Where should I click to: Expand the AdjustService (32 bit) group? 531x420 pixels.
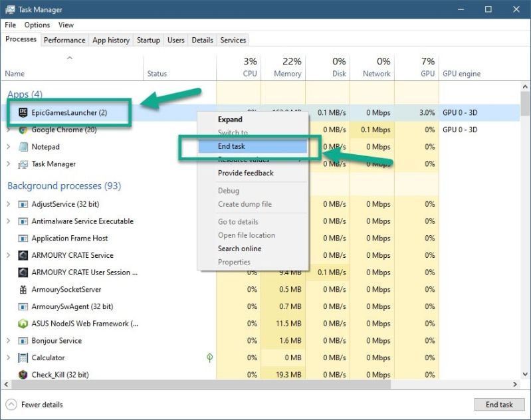click(9, 204)
